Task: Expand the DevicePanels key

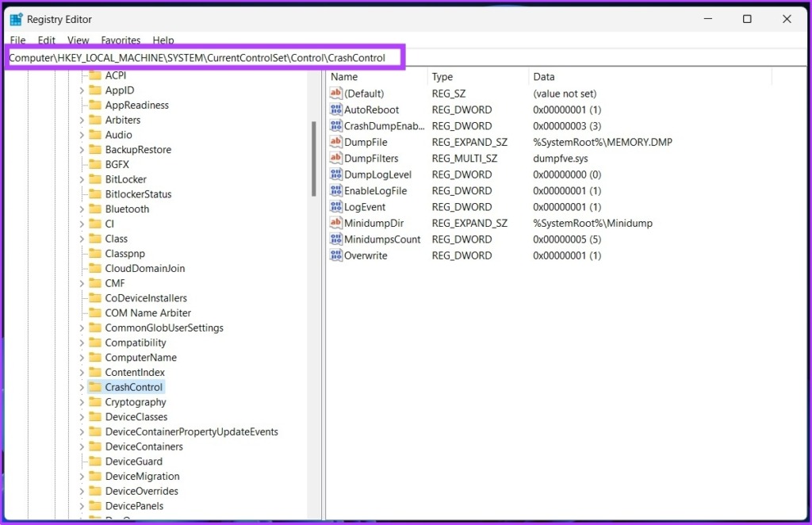Action: point(82,506)
